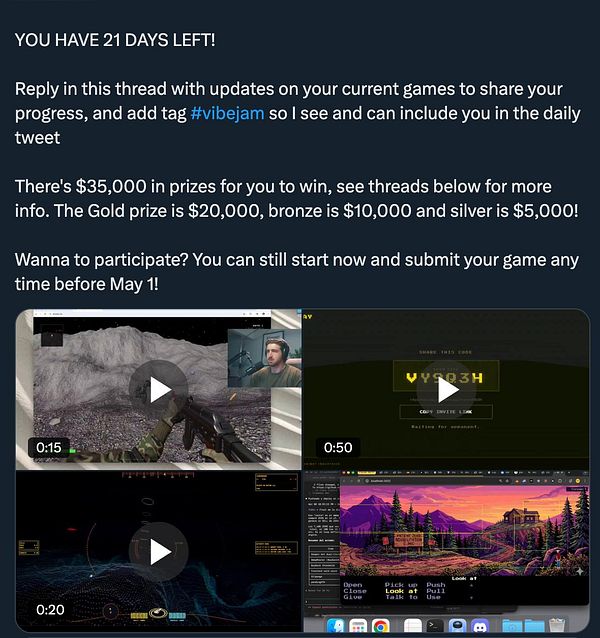Viewport: 600px width, 638px height.
Task: Click the 0:50 duration badge
Action: (x=338, y=448)
